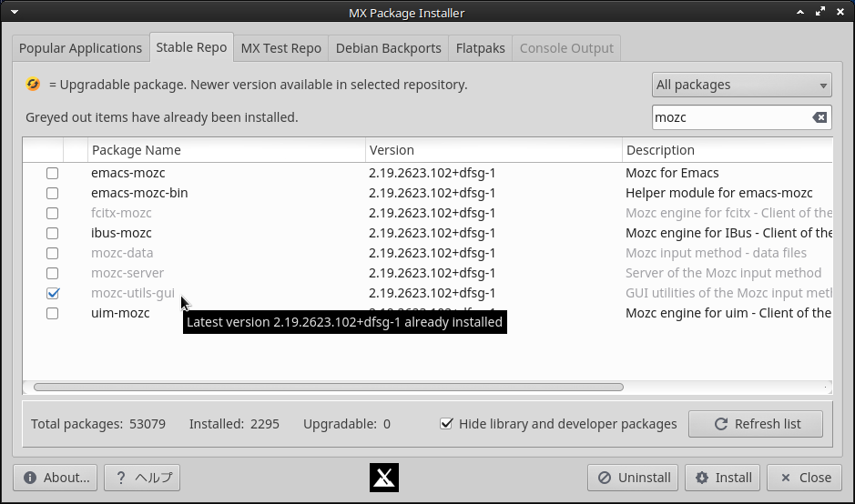Click 'Mozc for Emacs' description

coord(672,173)
